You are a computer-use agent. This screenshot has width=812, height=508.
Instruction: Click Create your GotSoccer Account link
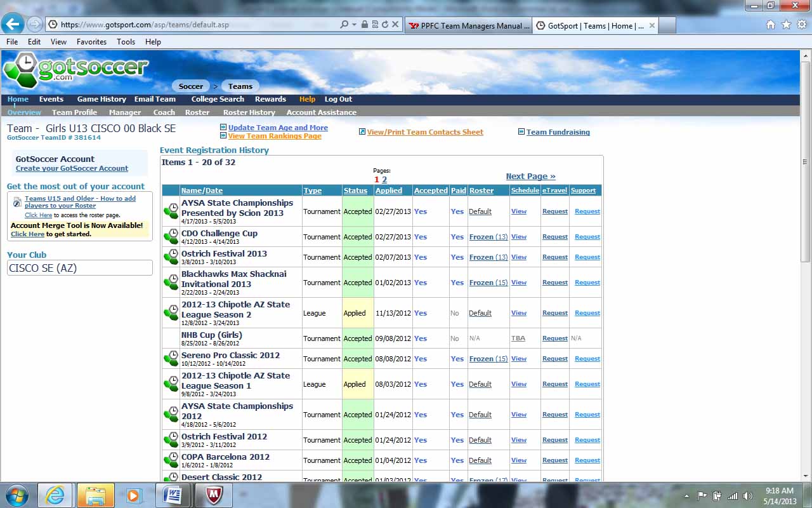point(72,168)
